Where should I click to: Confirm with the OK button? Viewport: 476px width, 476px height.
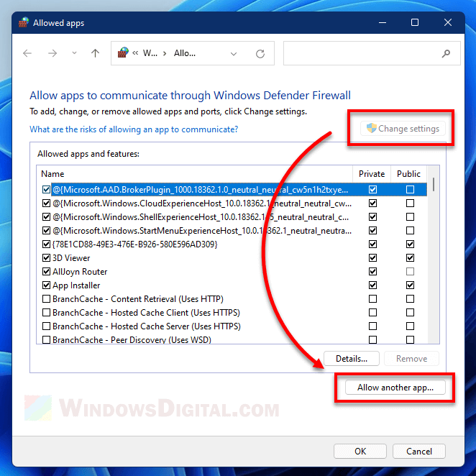360,452
